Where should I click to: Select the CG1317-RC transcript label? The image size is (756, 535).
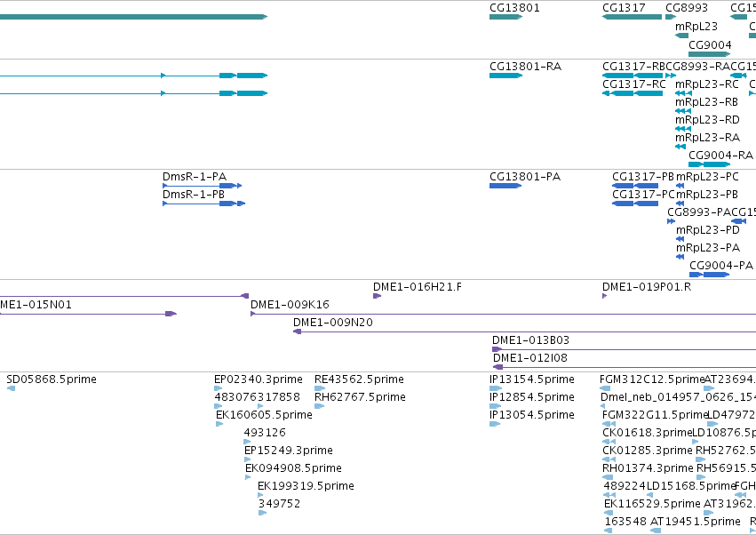[x=634, y=84]
